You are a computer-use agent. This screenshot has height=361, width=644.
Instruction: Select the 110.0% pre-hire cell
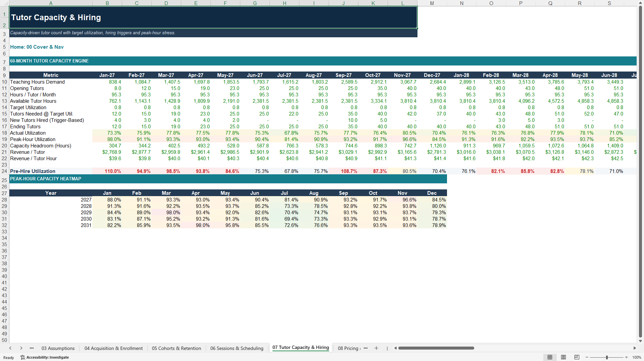(x=107, y=171)
